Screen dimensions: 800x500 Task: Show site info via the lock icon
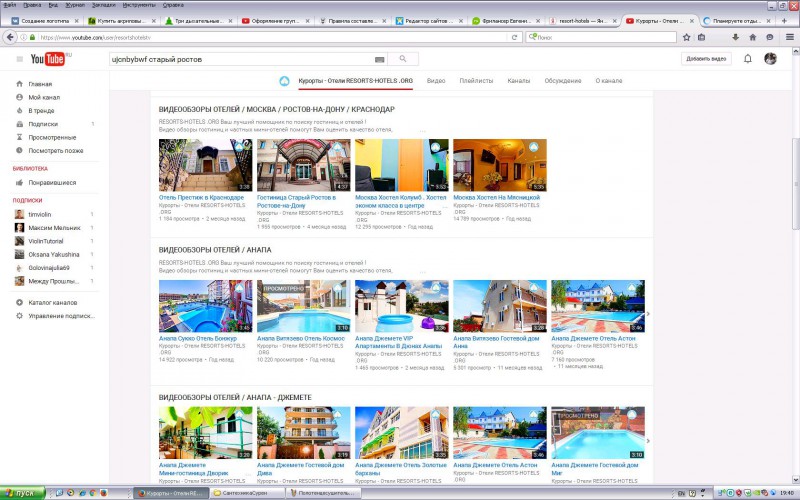[x=33, y=37]
